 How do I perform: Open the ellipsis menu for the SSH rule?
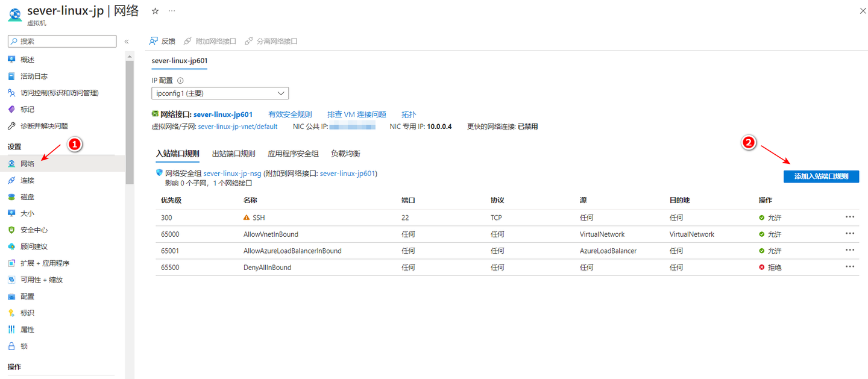tap(850, 217)
